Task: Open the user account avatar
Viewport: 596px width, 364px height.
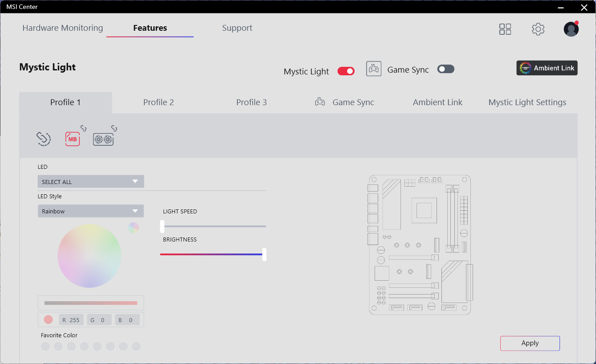Action: (571, 29)
